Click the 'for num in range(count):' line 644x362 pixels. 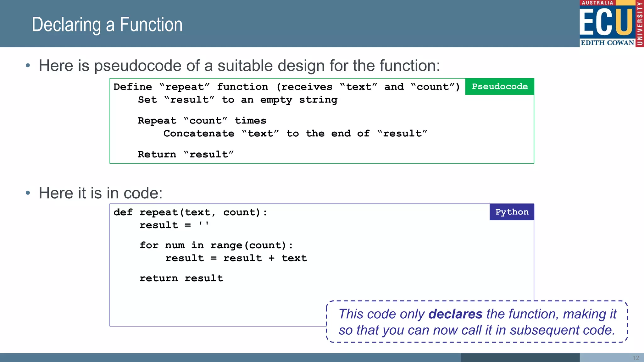coord(216,245)
